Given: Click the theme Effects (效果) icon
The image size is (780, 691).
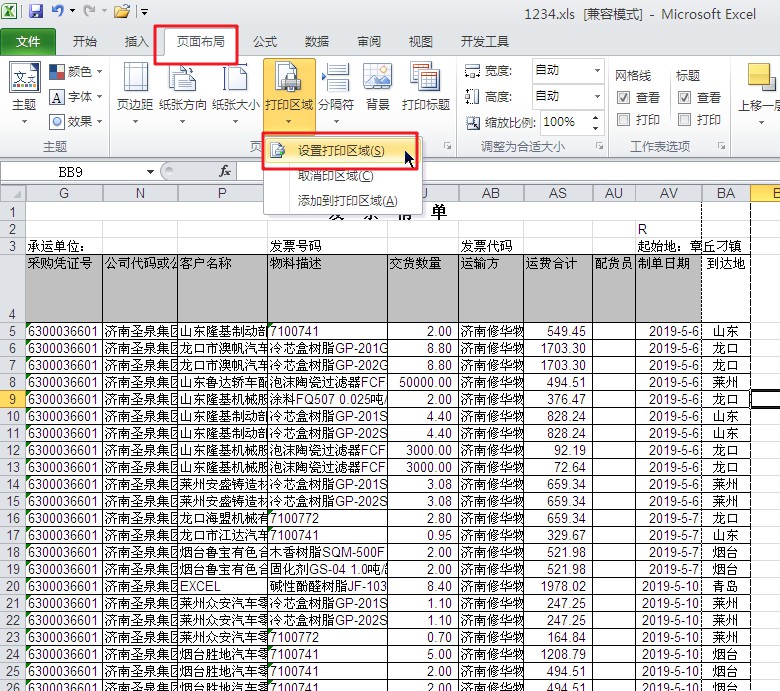Looking at the screenshot, I should [x=57, y=121].
